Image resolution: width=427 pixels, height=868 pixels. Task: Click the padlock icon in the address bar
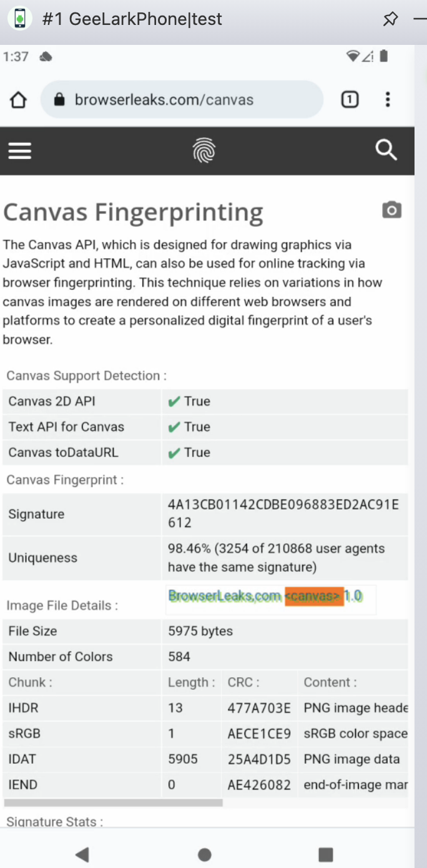[x=59, y=99]
